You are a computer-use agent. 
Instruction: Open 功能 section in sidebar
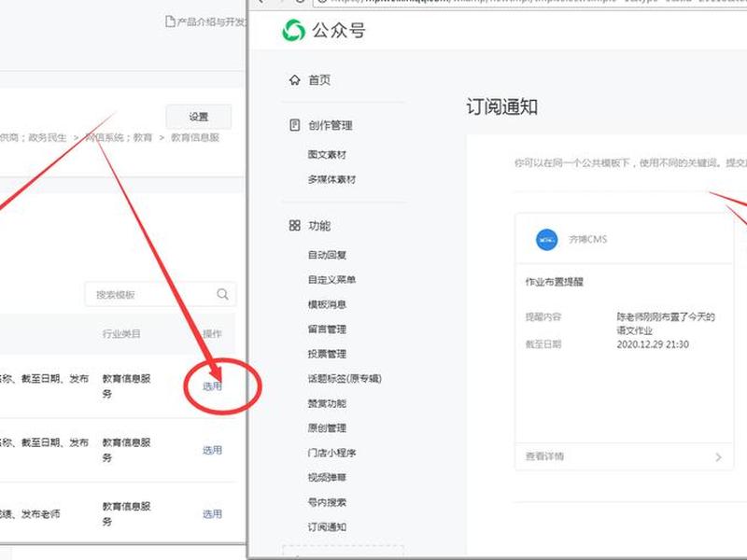(319, 225)
